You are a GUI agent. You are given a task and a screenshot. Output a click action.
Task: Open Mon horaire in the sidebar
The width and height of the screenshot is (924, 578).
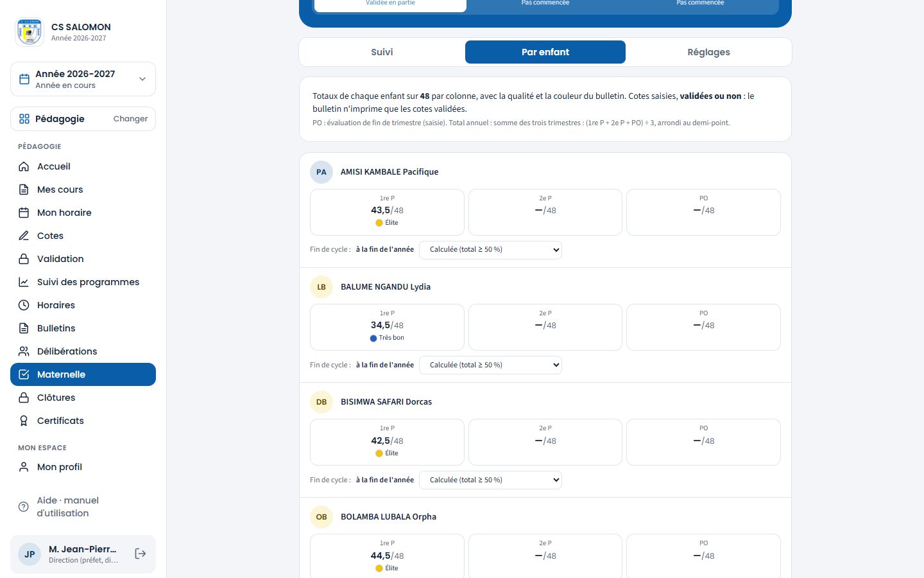[x=83, y=213]
